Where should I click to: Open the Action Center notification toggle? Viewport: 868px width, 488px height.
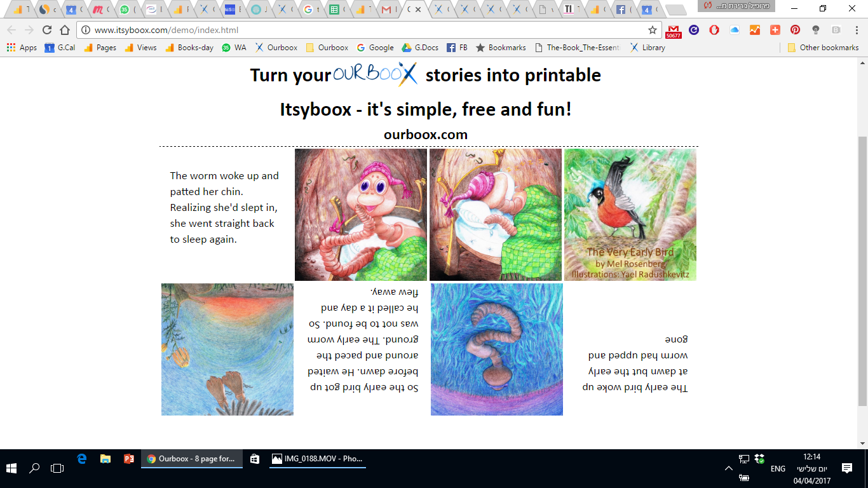pyautogui.click(x=846, y=468)
